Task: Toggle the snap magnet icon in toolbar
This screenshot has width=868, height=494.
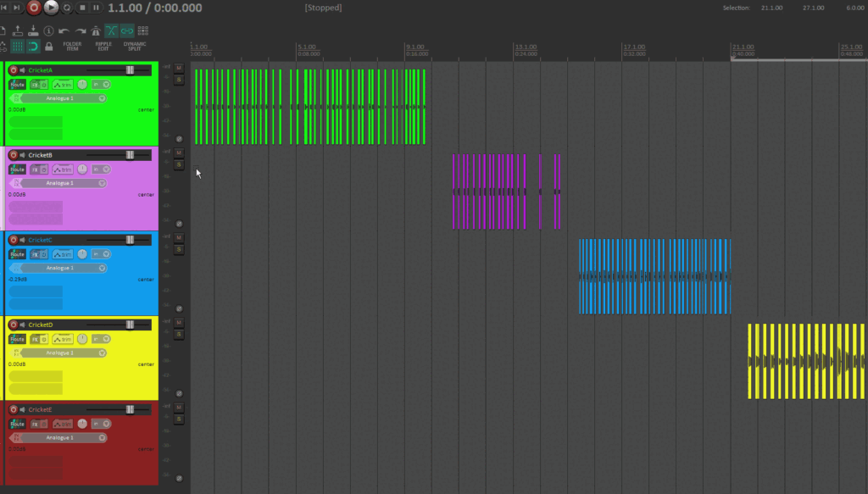Action: [x=32, y=46]
